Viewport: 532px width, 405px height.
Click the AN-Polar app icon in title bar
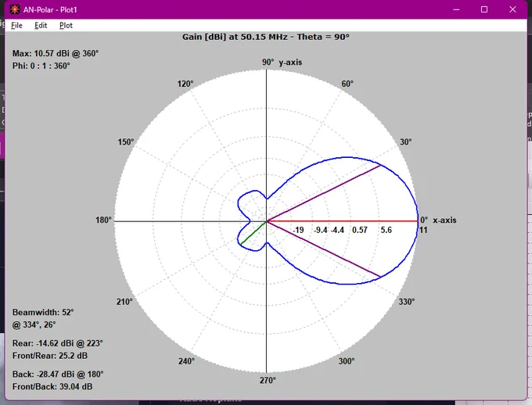(15, 9)
